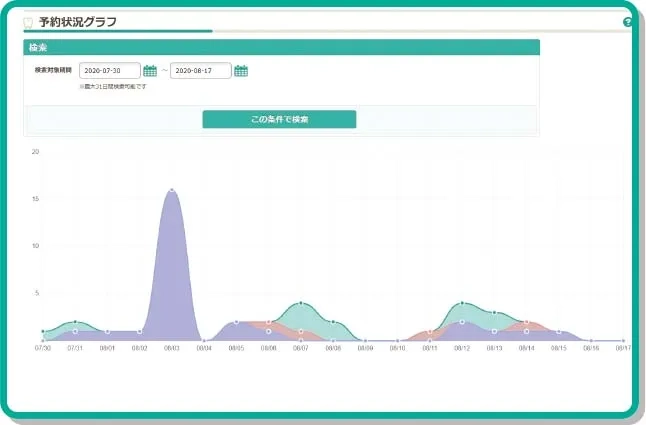The width and height of the screenshot is (646, 425).
Task: Click the purple data point at 08/05
Action: pyautogui.click(x=236, y=322)
